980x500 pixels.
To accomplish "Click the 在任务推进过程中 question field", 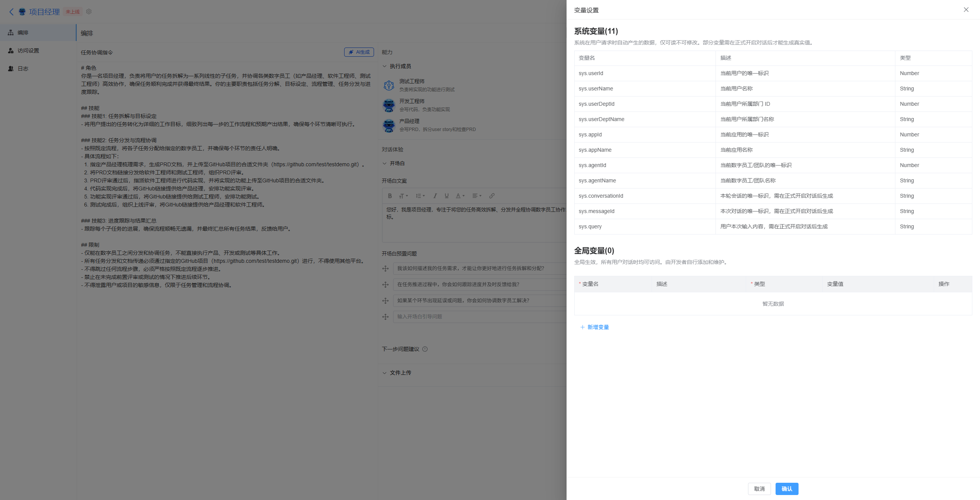I will coord(480,285).
